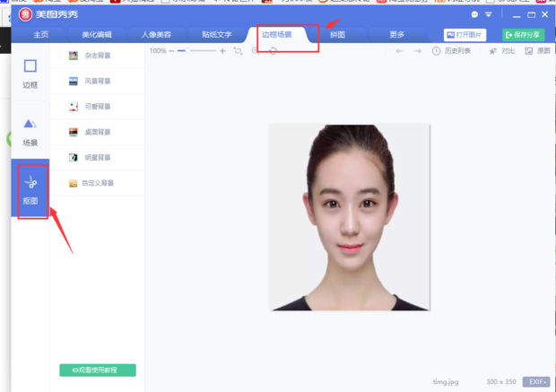
Task: Maximize the 美图秀秀 window
Action: click(x=531, y=14)
